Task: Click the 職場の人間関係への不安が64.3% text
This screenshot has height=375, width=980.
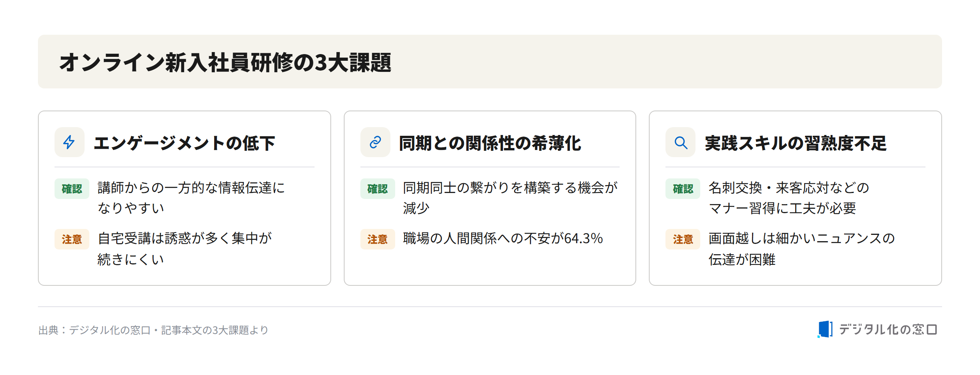Action: click(503, 238)
